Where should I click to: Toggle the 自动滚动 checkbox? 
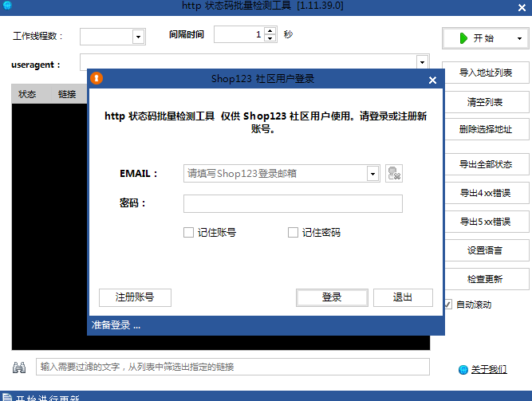(448, 305)
